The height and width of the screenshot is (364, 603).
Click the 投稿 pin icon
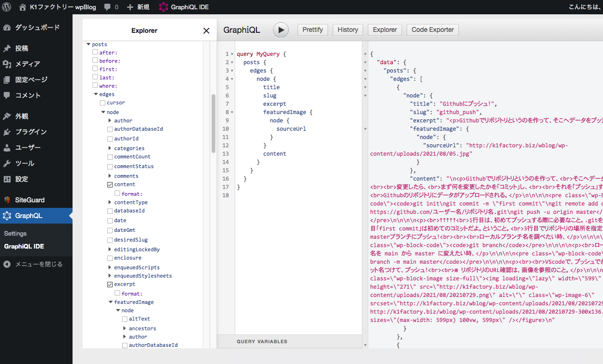coord(7,49)
